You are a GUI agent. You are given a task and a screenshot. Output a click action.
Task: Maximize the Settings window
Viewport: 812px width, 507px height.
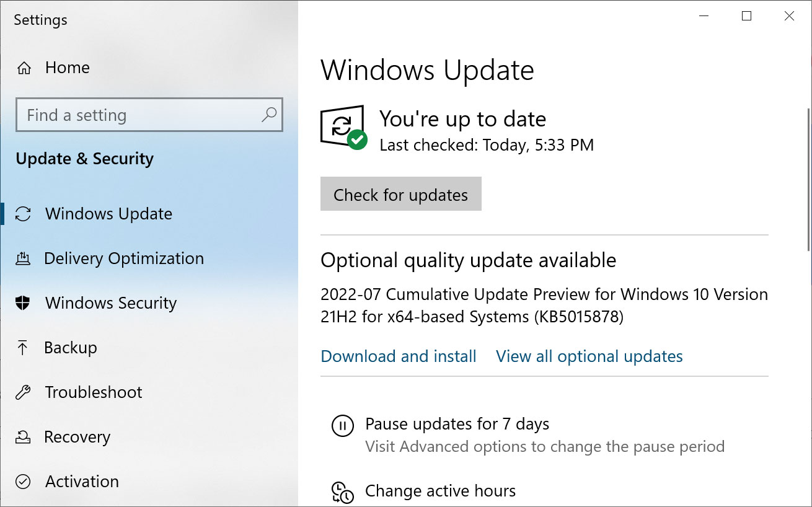point(746,16)
